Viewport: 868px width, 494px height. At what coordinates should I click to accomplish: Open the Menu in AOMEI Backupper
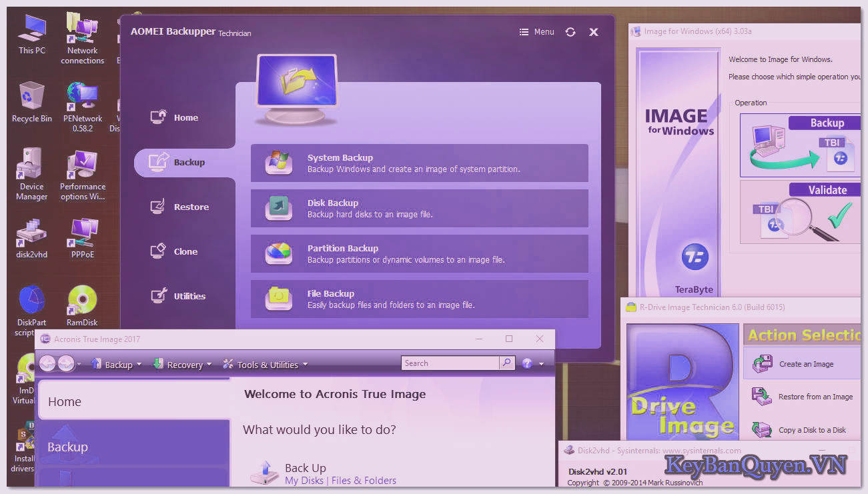536,31
